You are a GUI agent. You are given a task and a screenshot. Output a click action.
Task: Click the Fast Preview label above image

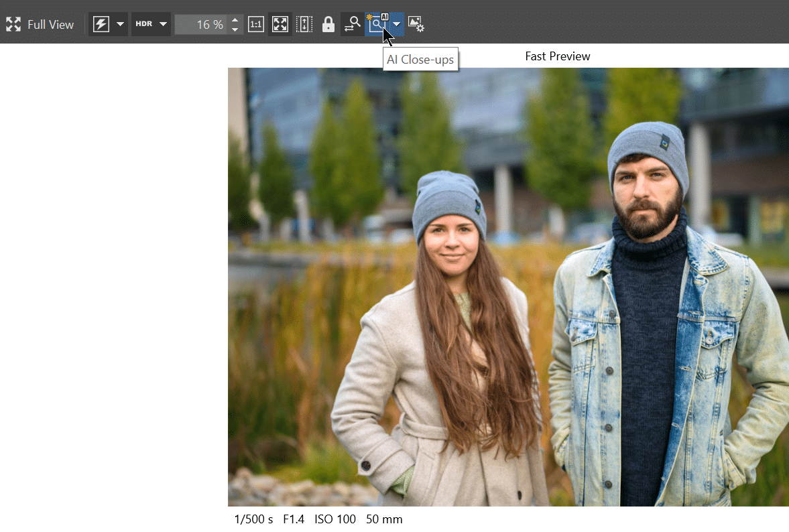pyautogui.click(x=557, y=56)
